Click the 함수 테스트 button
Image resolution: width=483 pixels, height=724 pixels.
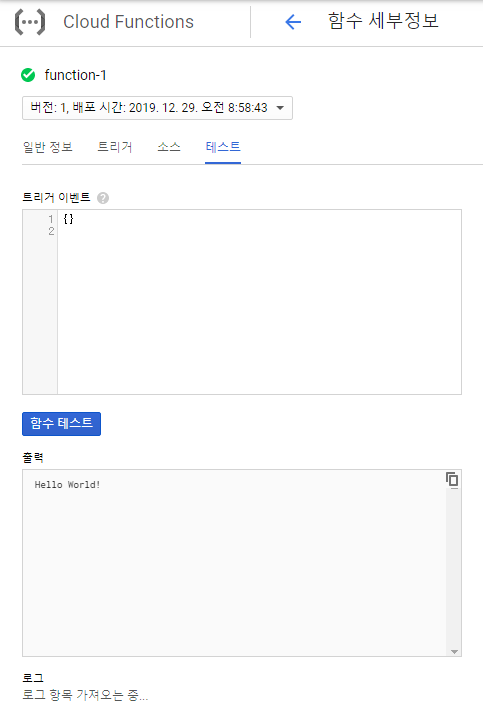point(61,424)
